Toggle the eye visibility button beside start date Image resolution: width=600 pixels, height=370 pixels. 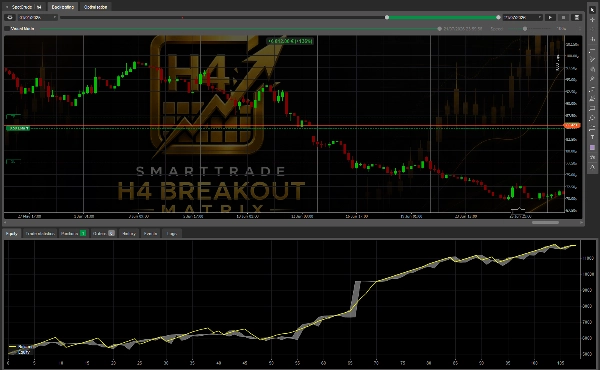coord(10,17)
